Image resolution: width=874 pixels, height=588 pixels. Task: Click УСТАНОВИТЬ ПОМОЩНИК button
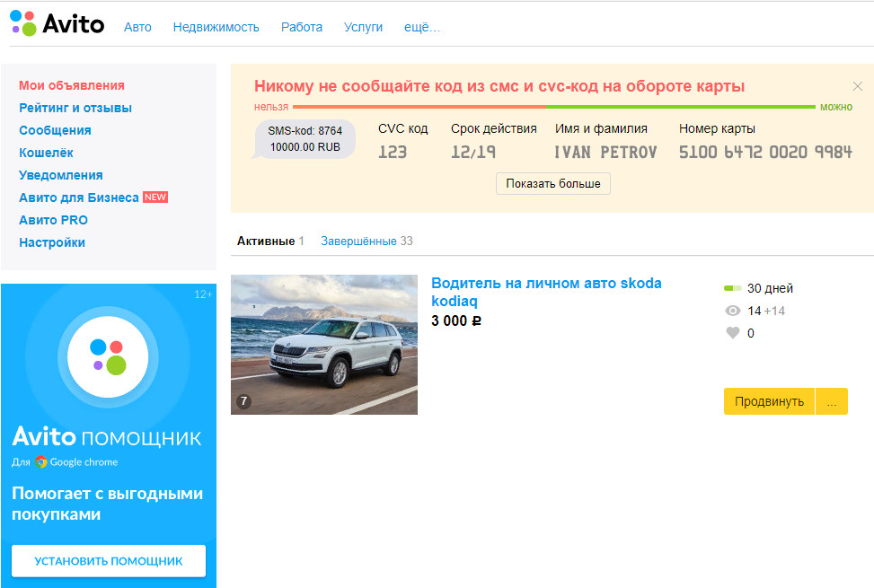click(109, 561)
